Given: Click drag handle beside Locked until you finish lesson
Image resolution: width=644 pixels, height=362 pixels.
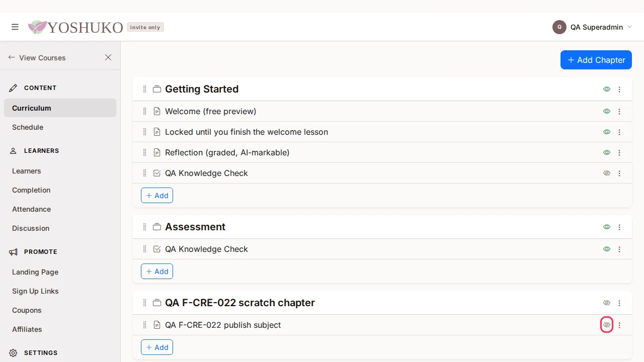Looking at the screenshot, I should tap(144, 132).
